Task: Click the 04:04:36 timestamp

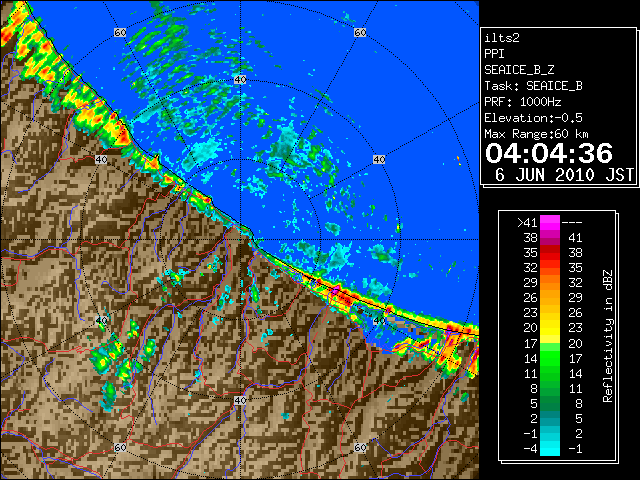Action: [549, 153]
